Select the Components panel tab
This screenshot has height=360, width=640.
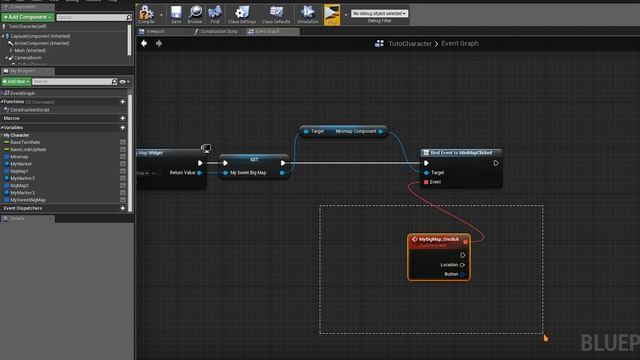27,7
